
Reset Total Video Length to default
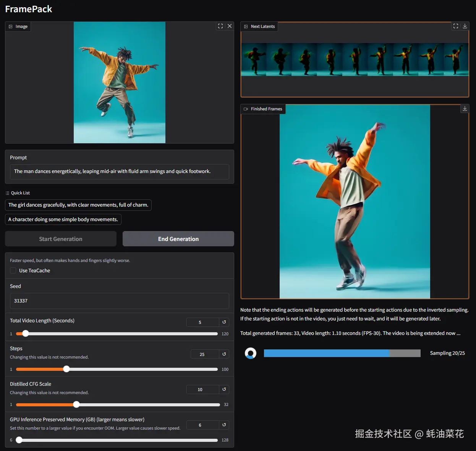(224, 322)
